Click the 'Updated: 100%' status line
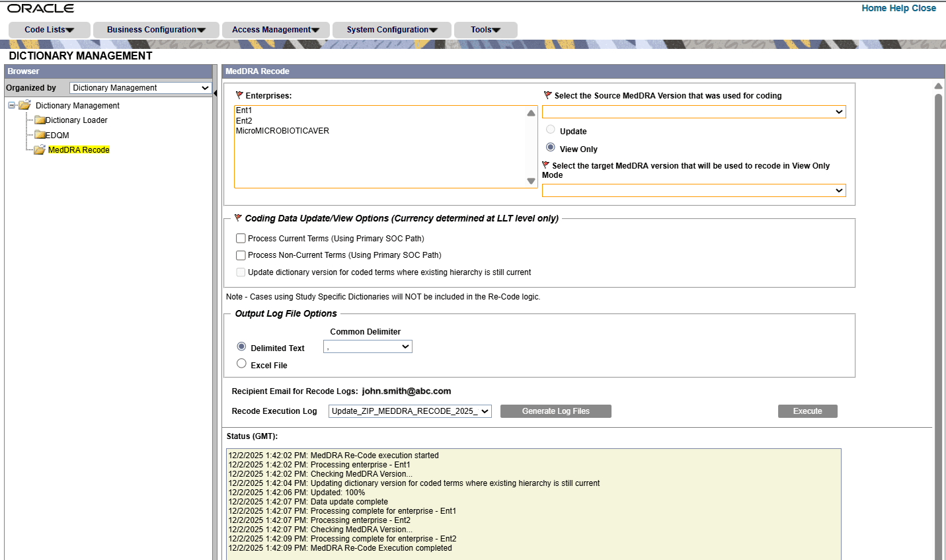This screenshot has height=560, width=946. (x=297, y=493)
